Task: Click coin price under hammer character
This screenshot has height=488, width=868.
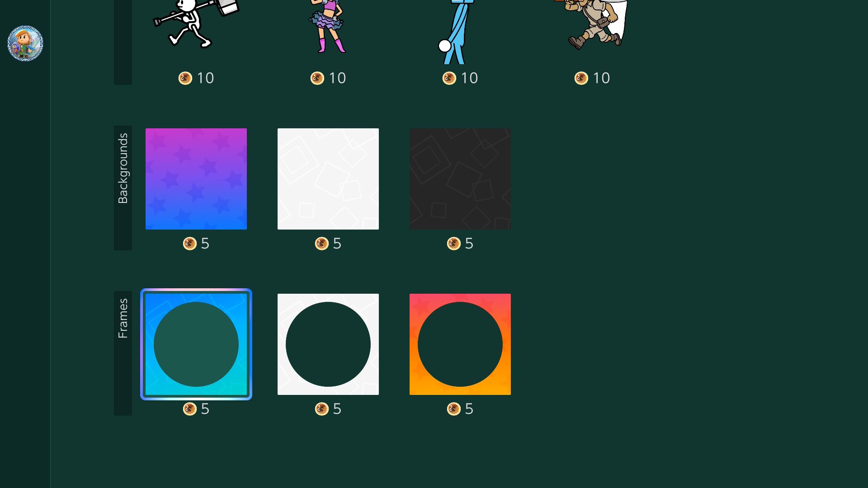Action: pos(196,78)
